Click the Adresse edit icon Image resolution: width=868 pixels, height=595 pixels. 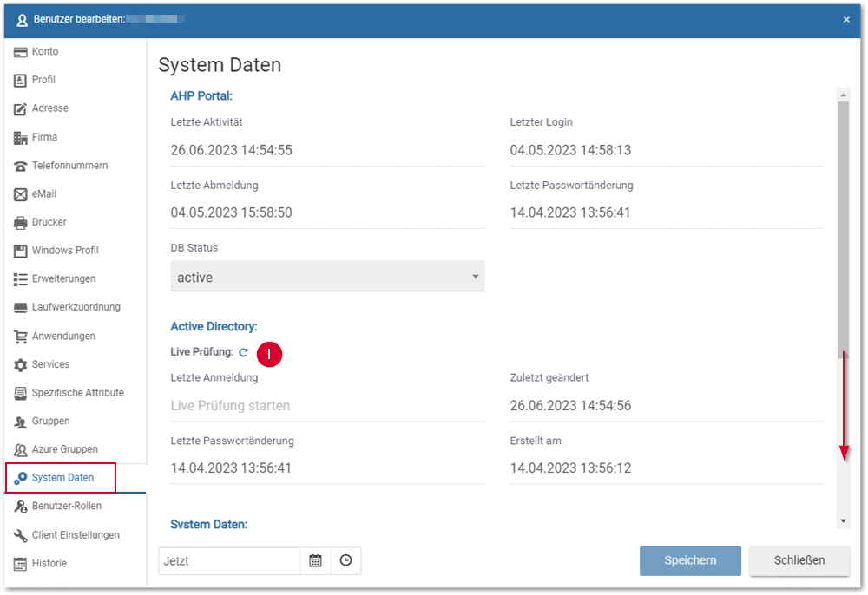coord(21,109)
